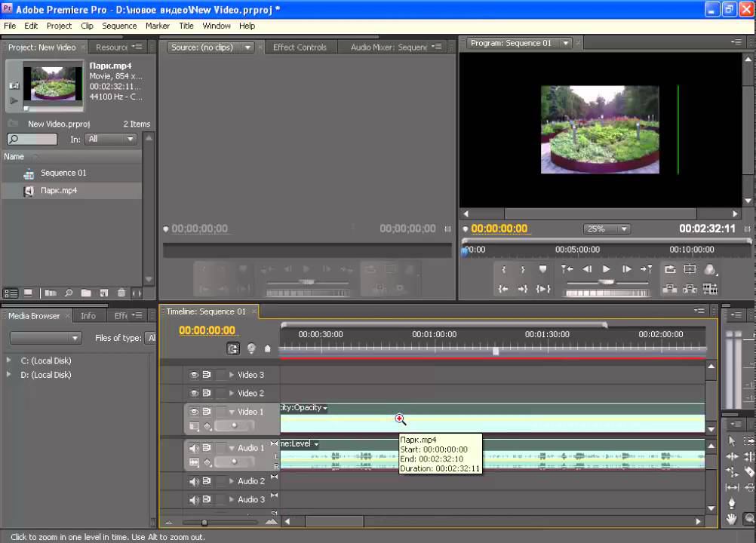Open the Project panel In: All dropdown
Image resolution: width=756 pixels, height=543 pixels.
[111, 140]
